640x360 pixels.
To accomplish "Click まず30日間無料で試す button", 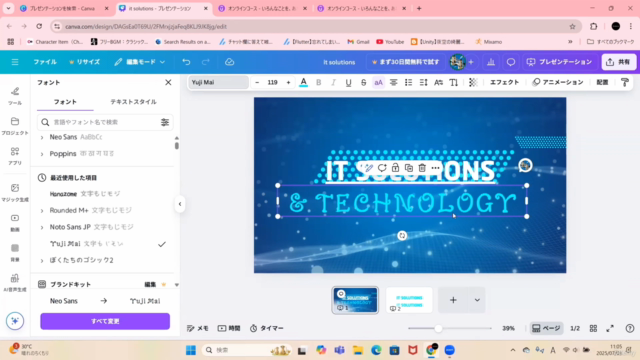I will [x=405, y=62].
